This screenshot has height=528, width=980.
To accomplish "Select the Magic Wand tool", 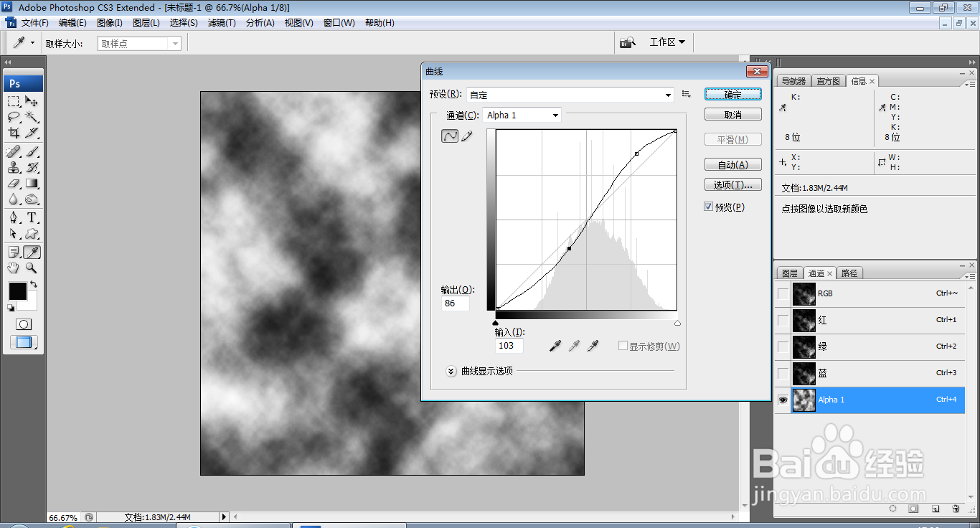I will [32, 117].
